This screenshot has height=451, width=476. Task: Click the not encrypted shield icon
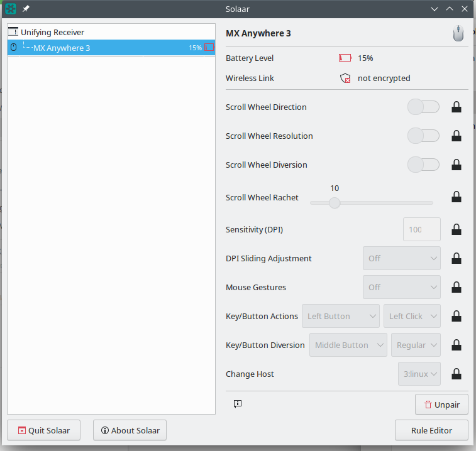[x=345, y=78]
